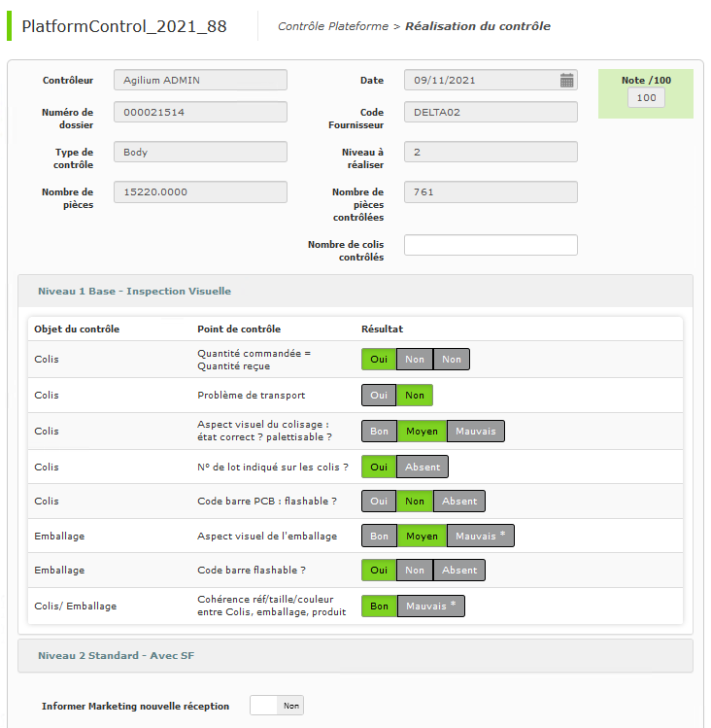Select Absent for Emballage Code barre flashable

(459, 571)
